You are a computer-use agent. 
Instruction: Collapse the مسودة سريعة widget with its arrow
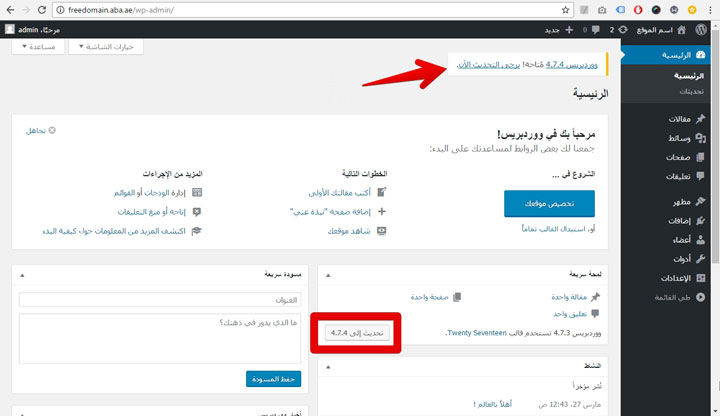[x=22, y=275]
